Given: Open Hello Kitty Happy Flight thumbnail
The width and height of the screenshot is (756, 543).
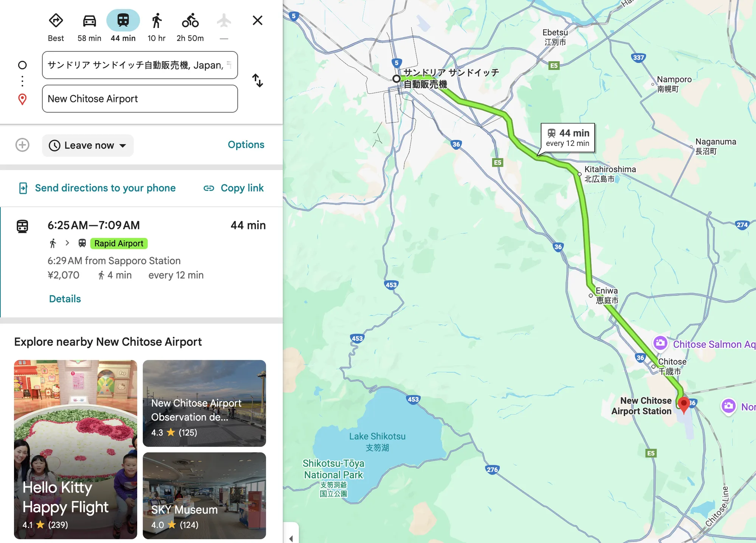Looking at the screenshot, I should click(76, 449).
